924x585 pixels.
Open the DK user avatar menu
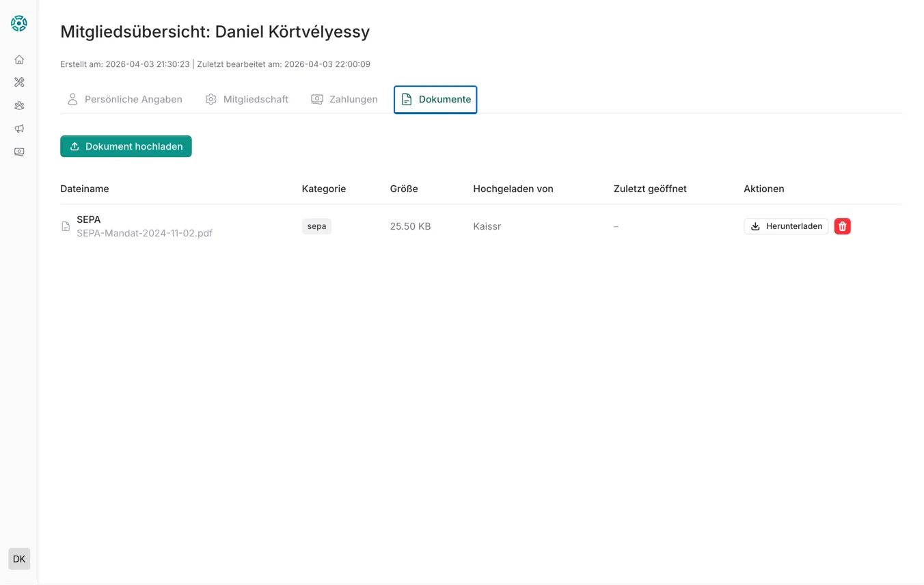(19, 559)
